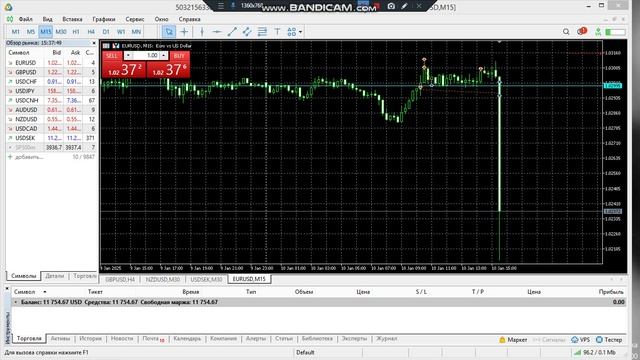This screenshot has height=360, width=640.
Task: Open the Детали tab in Market Watch
Action: [x=55, y=276]
